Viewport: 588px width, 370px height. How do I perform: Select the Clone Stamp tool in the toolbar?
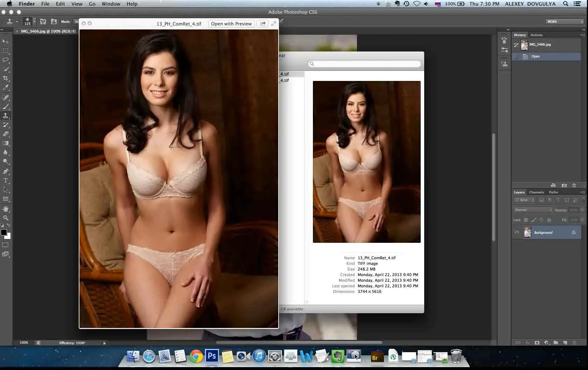[x=6, y=116]
